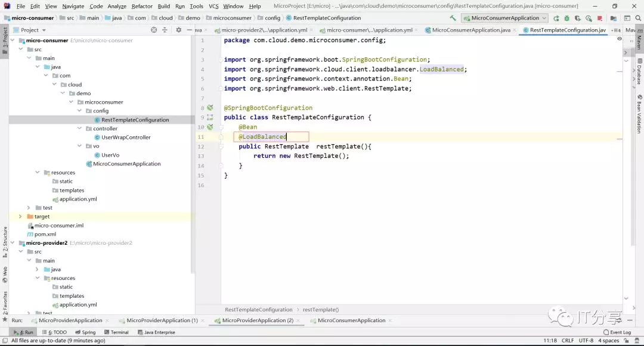Collapse the micro-consumer root tree node

[13, 40]
